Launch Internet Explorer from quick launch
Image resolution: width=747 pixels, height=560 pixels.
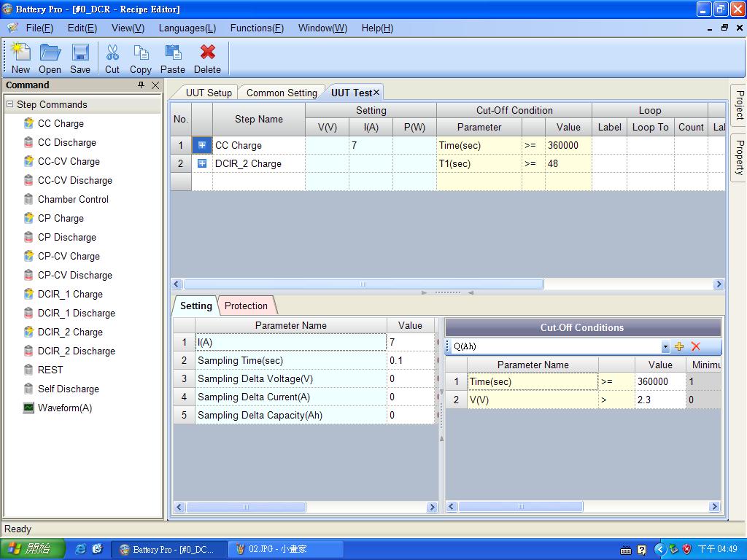pos(81,549)
